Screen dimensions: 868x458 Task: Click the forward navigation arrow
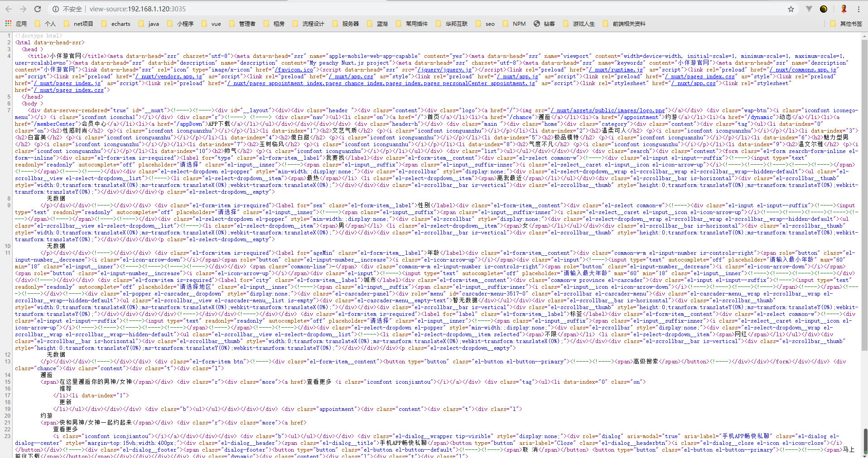click(23, 9)
